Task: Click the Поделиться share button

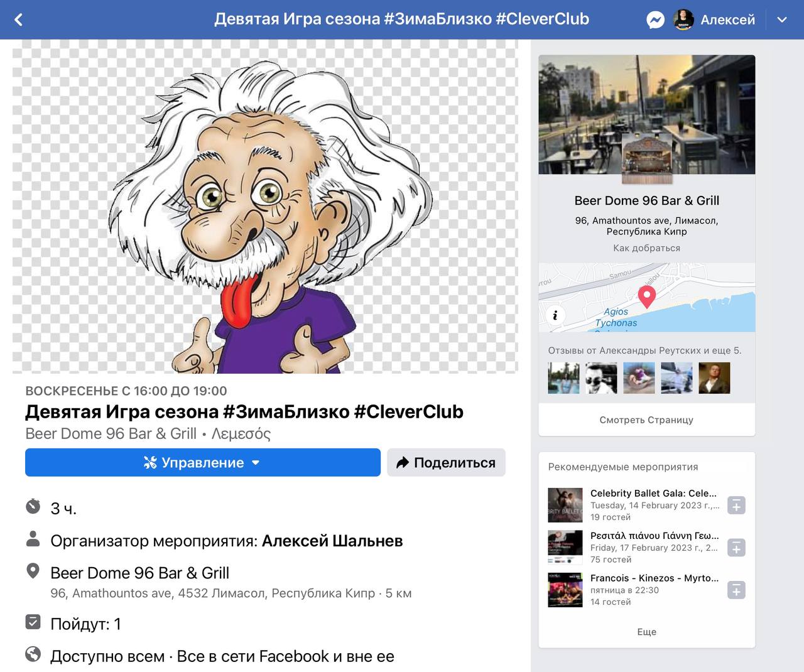Action: pos(446,462)
